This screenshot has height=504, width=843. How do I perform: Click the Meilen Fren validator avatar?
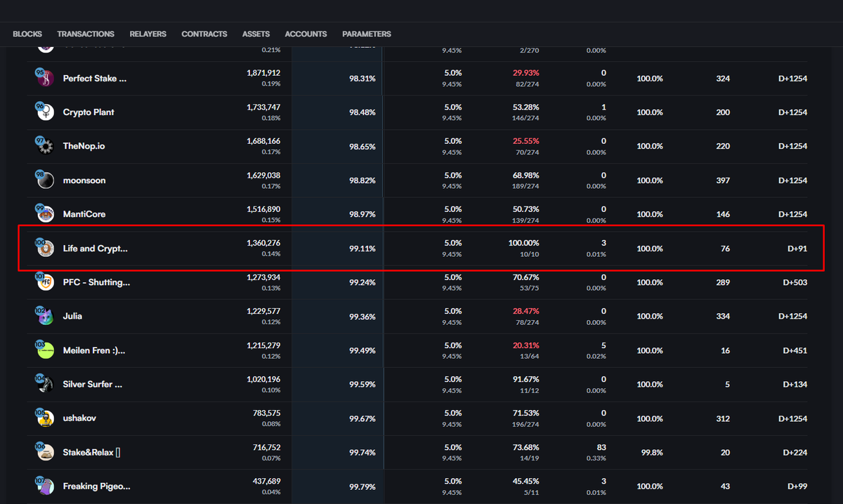pyautogui.click(x=45, y=350)
